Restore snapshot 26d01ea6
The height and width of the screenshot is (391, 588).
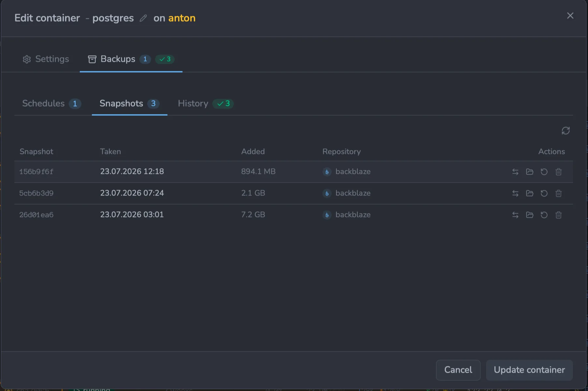click(544, 215)
